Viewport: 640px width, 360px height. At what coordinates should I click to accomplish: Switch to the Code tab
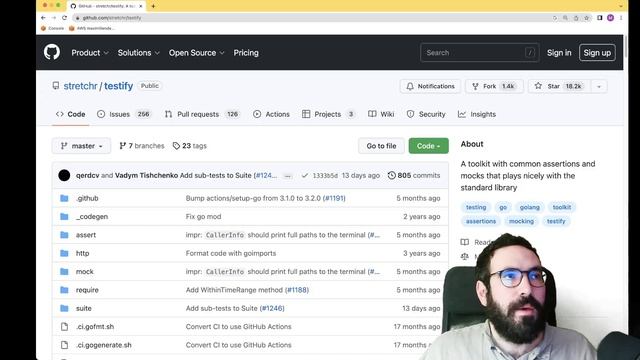point(71,114)
